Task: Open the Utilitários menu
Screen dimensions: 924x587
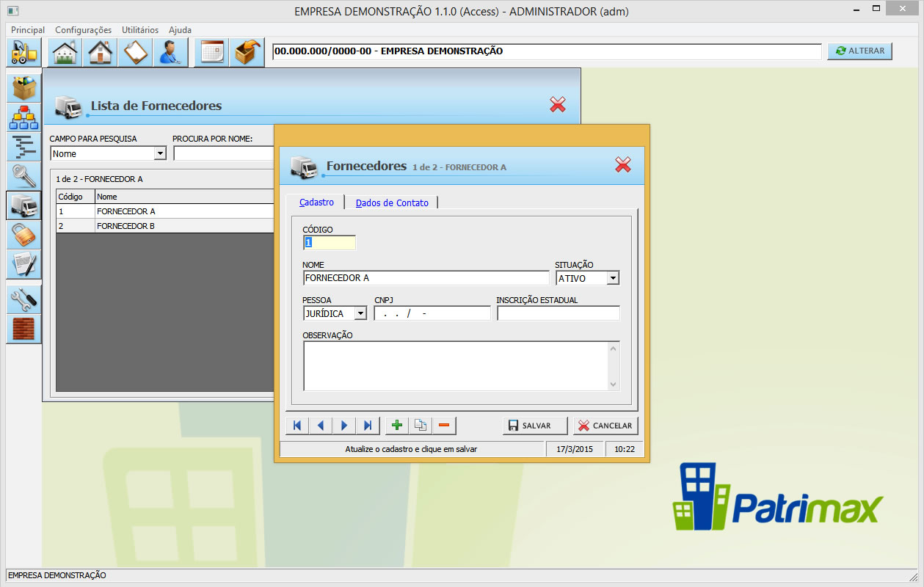Action: tap(140, 30)
